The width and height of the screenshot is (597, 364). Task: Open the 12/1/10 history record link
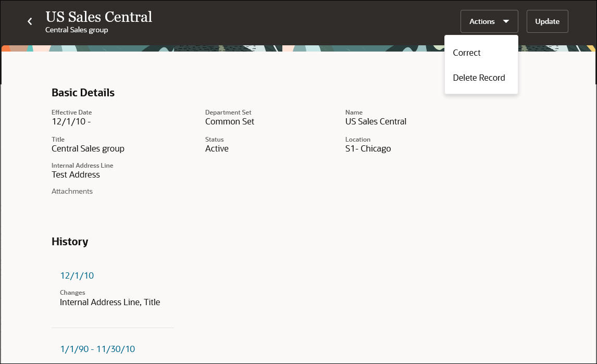77,275
